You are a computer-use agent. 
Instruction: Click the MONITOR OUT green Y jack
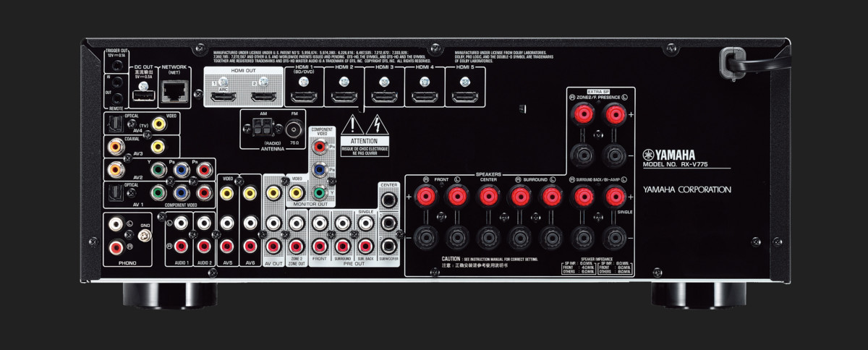pos(319,193)
